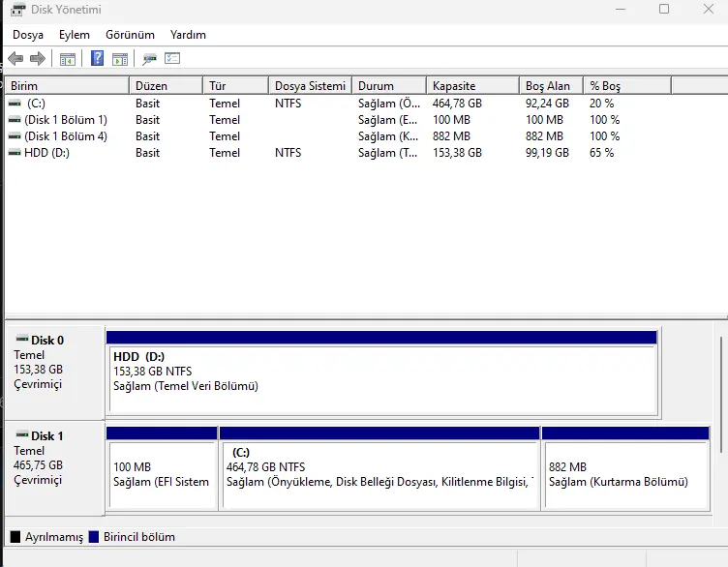This screenshot has width=728, height=567.
Task: Maximize the Disk Yönetimi window
Action: [664, 10]
